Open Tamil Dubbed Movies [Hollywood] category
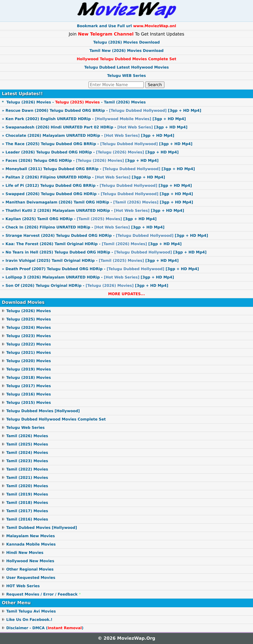 coord(41,527)
